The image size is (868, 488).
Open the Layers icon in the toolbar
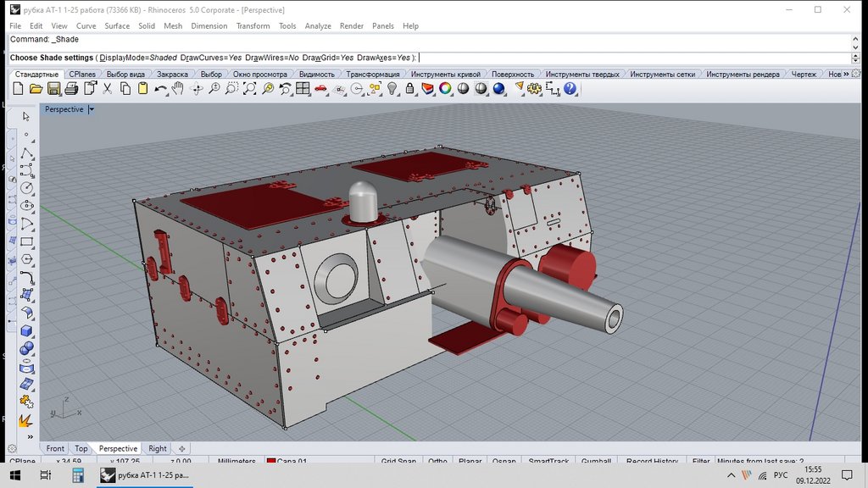[x=427, y=88]
